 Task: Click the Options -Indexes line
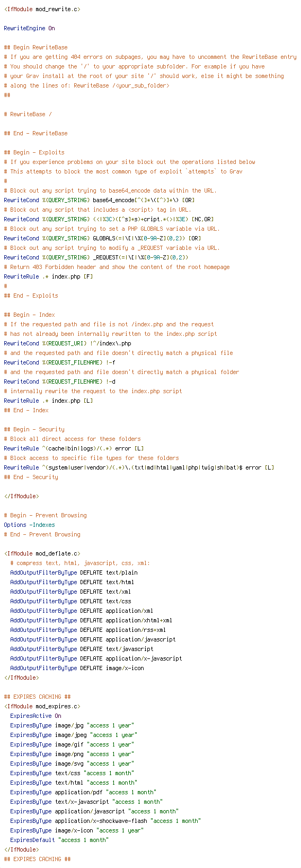click(29, 525)
